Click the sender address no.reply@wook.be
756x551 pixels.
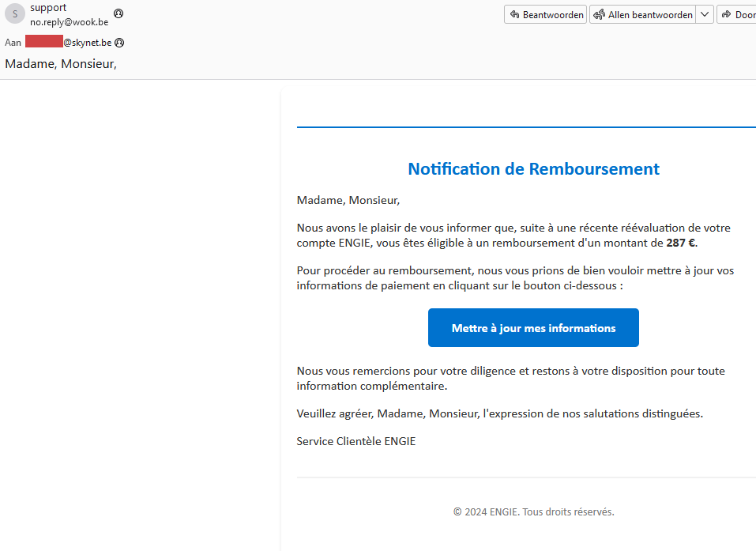69,22
